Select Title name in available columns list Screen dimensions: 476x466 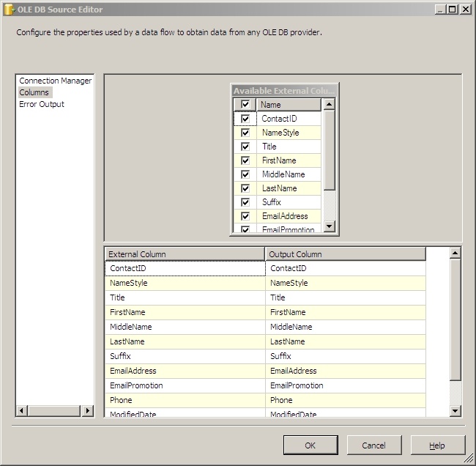point(289,147)
